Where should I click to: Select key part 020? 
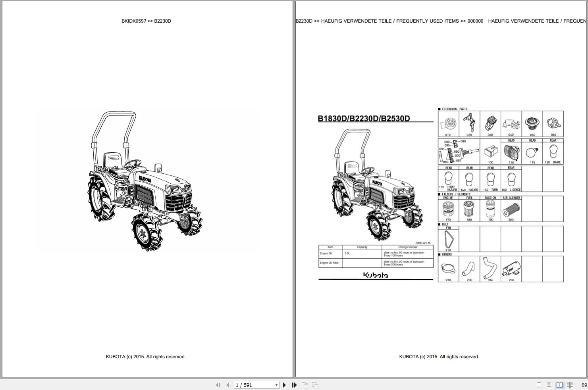[469, 124]
